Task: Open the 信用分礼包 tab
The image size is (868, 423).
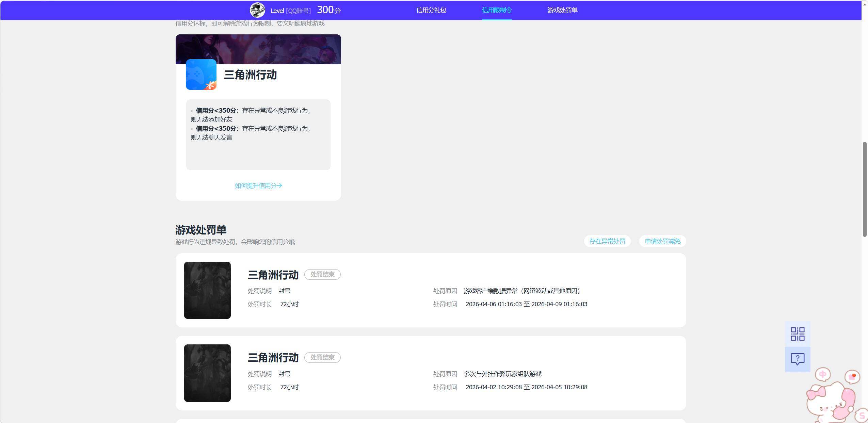Action: [x=431, y=10]
